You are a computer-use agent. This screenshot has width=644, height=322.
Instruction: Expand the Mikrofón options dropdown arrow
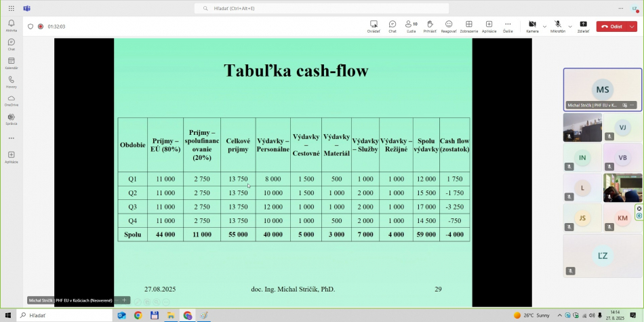click(x=570, y=26)
